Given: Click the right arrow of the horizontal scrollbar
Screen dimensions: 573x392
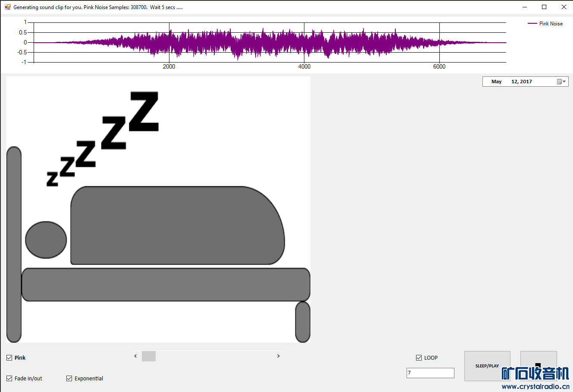Looking at the screenshot, I should (279, 356).
